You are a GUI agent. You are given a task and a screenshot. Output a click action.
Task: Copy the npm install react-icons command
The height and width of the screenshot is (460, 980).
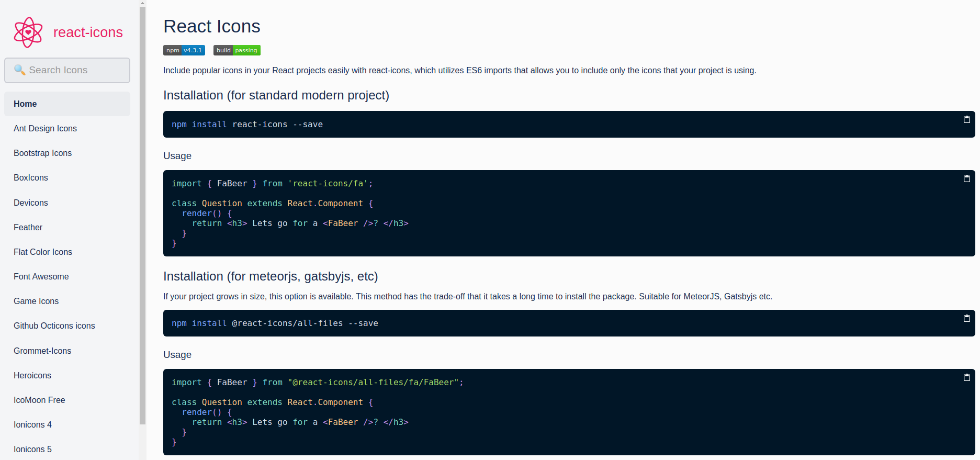point(967,119)
